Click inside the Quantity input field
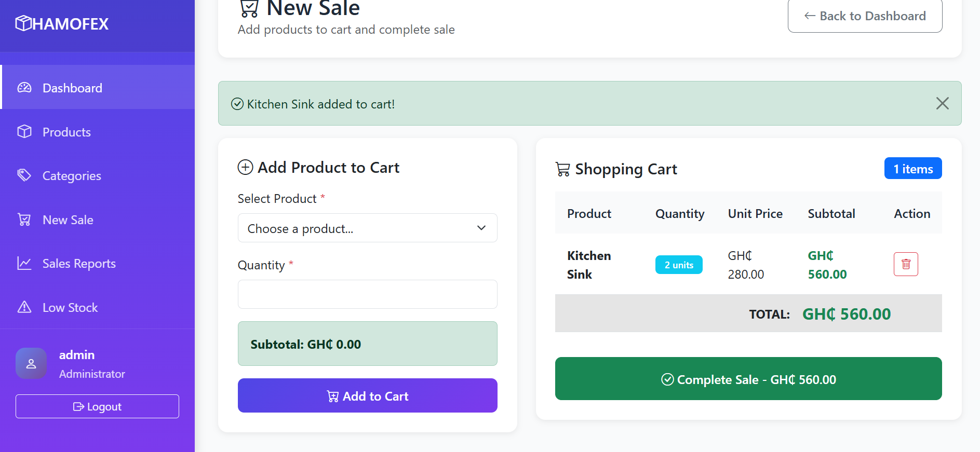Screen dimensions: 980x452 point(367,294)
